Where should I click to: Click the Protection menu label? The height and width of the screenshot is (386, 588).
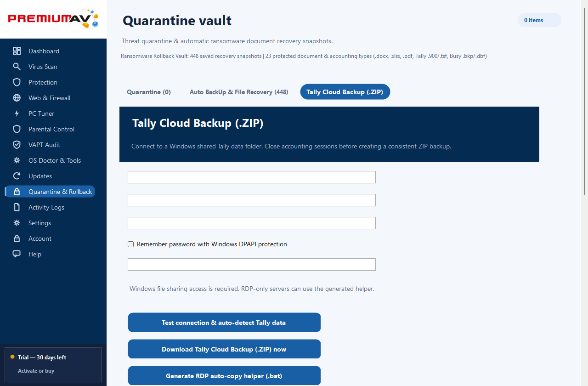tap(43, 82)
